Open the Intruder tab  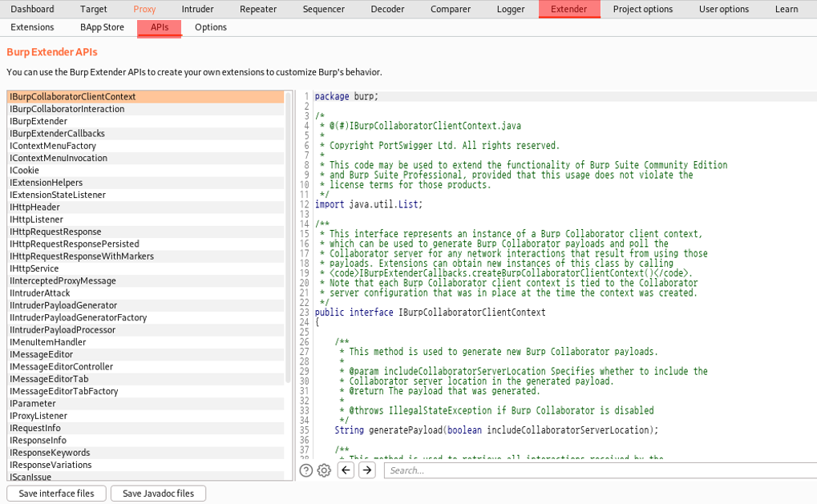197,9
